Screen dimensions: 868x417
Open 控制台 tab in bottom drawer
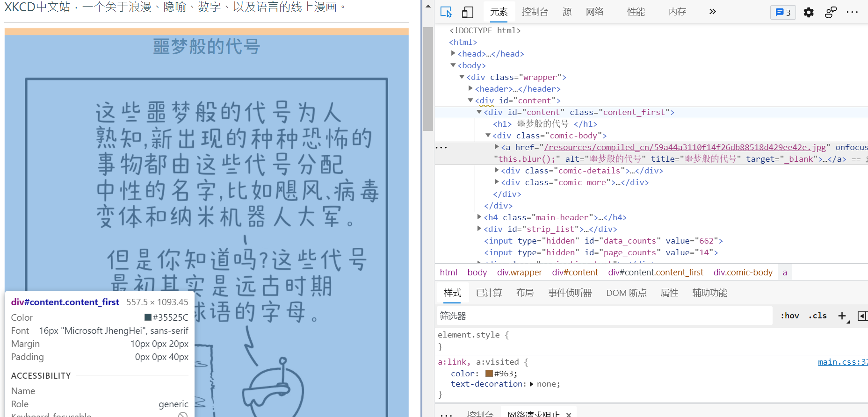[x=480, y=414]
